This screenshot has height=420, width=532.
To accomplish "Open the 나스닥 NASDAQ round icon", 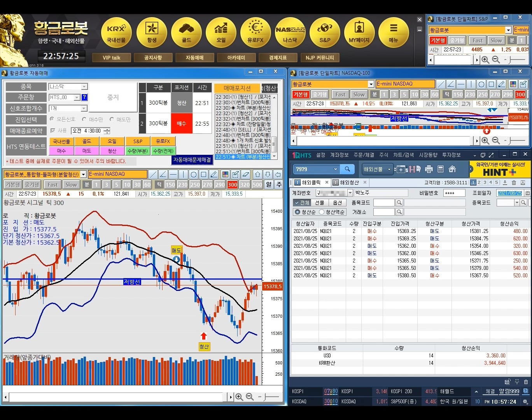I will (x=290, y=33).
